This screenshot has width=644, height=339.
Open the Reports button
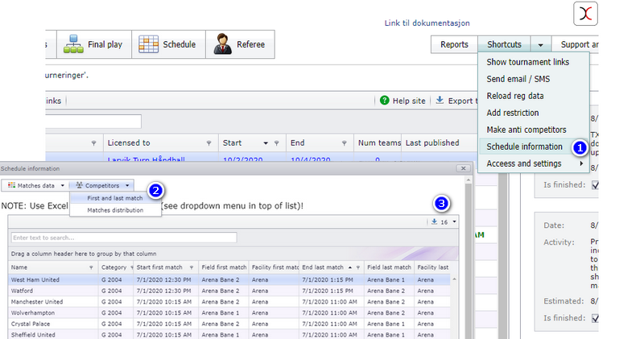[454, 44]
